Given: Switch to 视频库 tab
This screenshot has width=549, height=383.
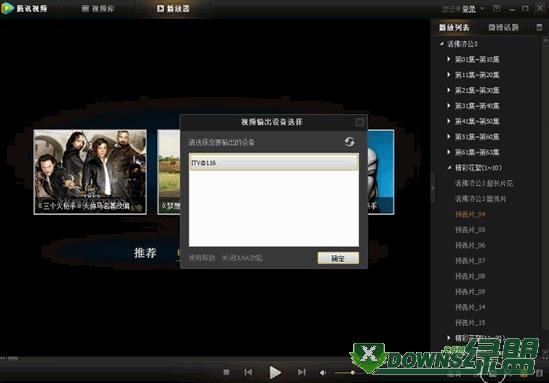Looking at the screenshot, I should tap(98, 8).
